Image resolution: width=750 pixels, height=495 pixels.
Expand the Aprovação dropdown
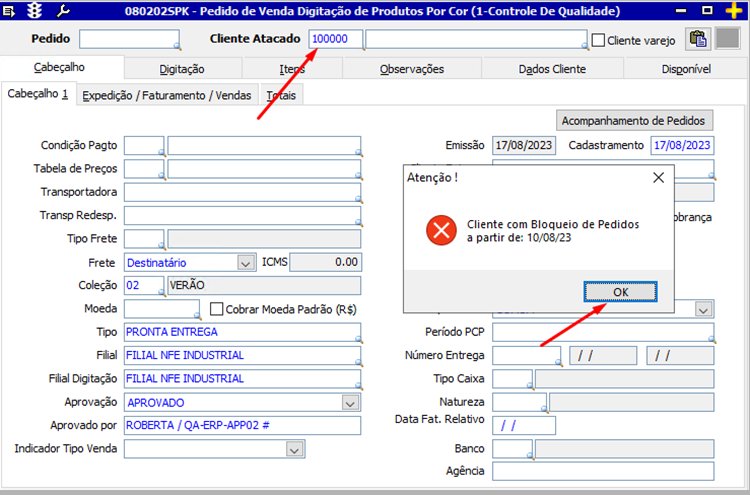[x=351, y=403]
